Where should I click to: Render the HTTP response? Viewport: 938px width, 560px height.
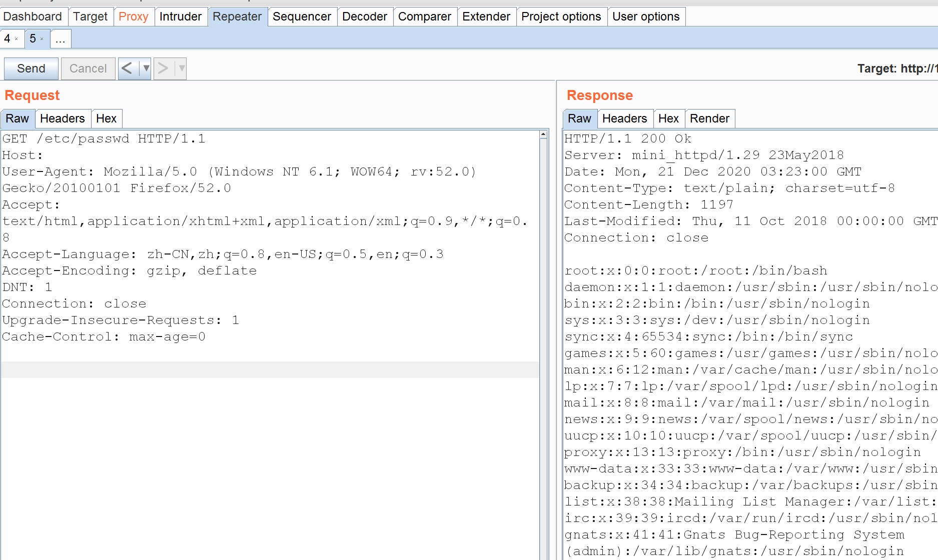[710, 118]
